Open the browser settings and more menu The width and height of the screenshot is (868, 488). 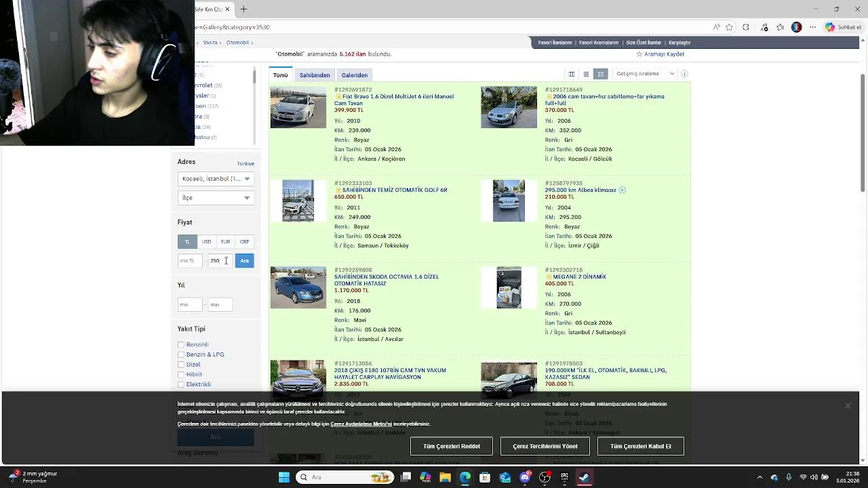tap(812, 27)
